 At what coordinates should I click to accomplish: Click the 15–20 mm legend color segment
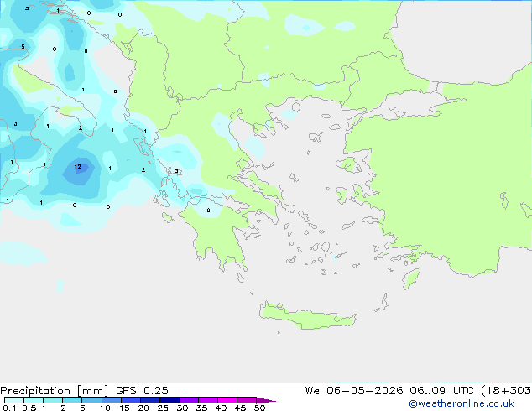click(x=131, y=400)
